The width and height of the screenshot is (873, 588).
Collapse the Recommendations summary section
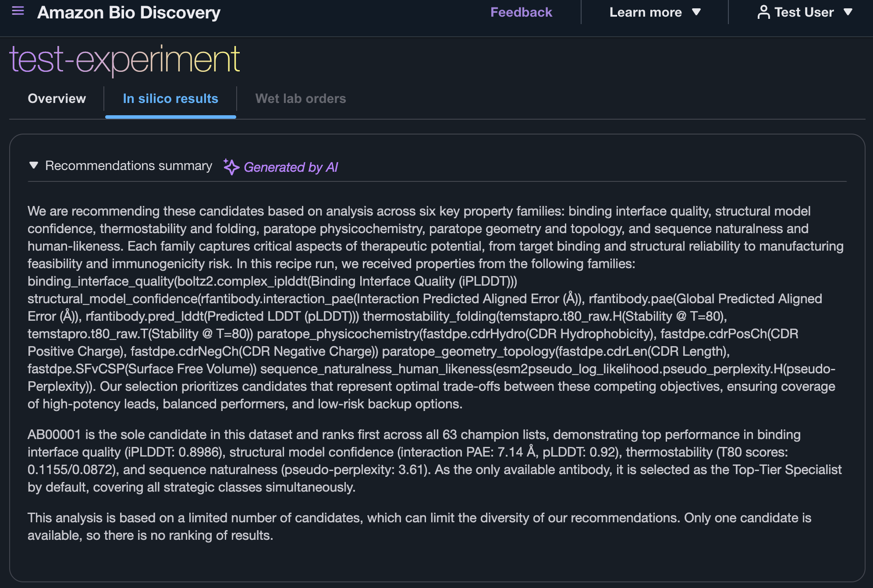pyautogui.click(x=33, y=166)
